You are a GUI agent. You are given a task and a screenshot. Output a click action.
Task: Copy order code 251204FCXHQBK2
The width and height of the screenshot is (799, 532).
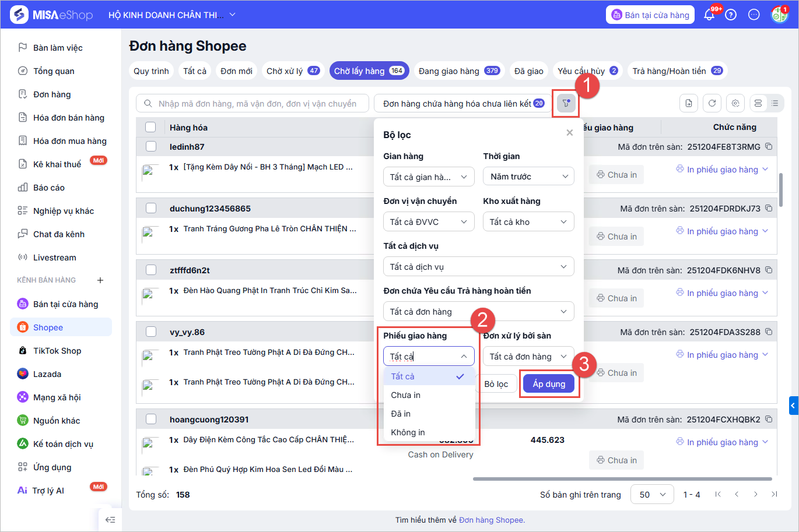pos(769,420)
